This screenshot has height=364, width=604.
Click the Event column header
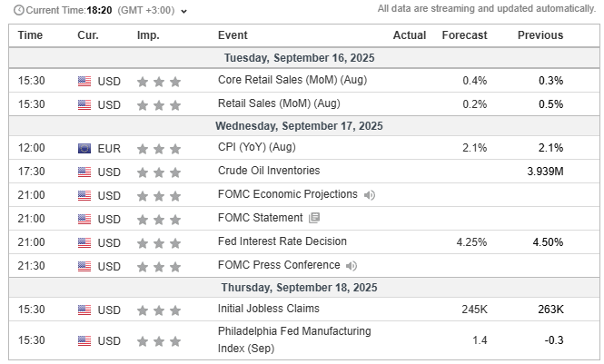pos(233,35)
